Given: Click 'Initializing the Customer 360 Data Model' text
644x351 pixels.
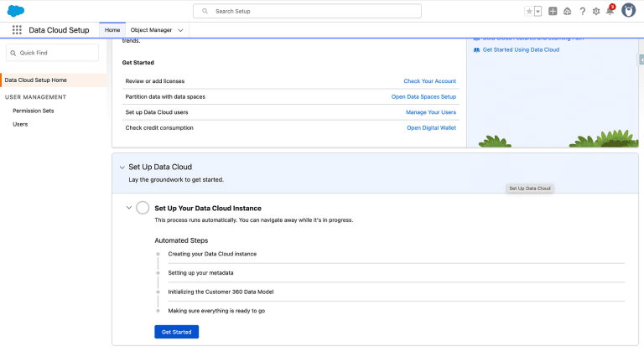Looking at the screenshot, I should coord(221,292).
